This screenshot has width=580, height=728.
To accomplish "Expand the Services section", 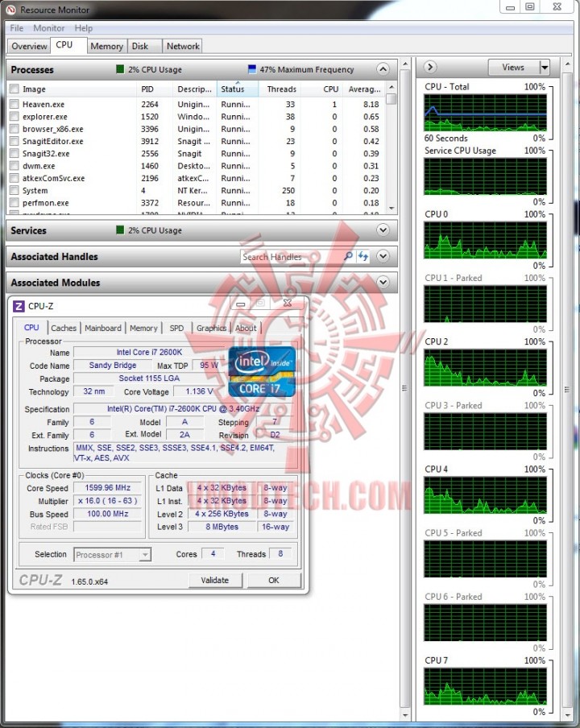I will [383, 230].
